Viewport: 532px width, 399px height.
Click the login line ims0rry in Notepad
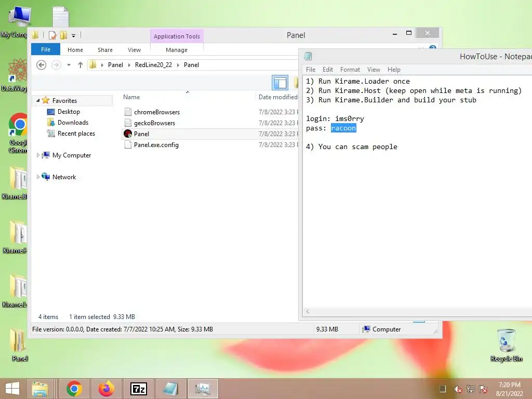pyautogui.click(x=335, y=119)
